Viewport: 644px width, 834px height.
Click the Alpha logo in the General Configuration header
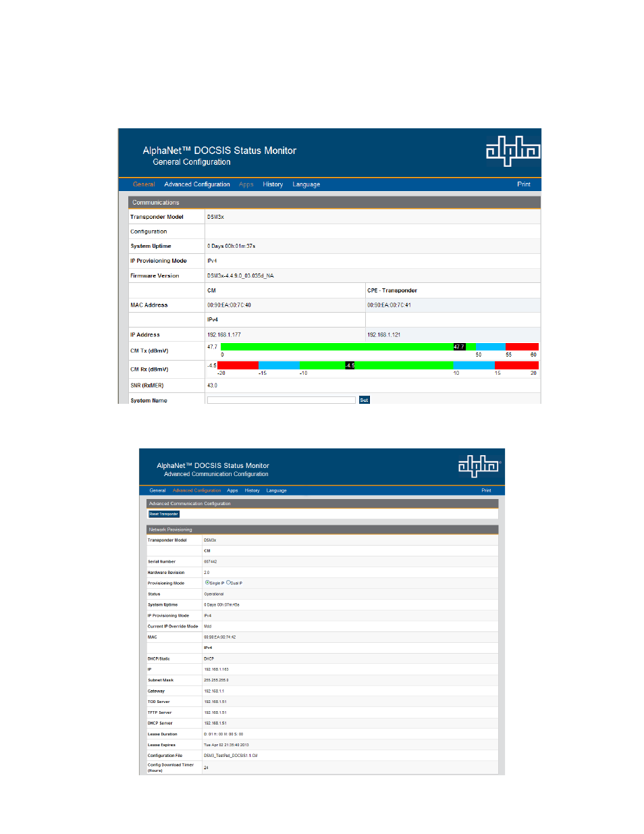tap(513, 151)
